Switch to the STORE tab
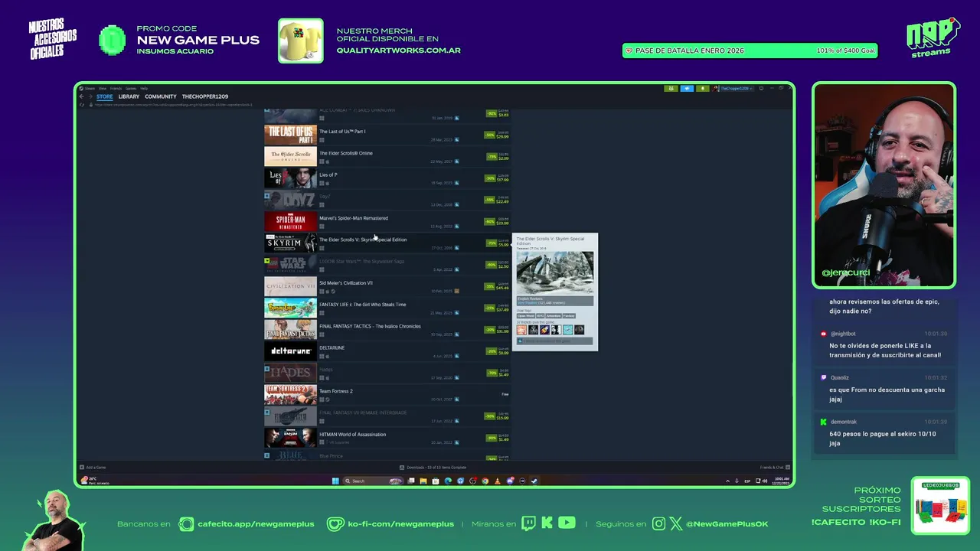Viewport: 980px width, 551px height. (105, 96)
